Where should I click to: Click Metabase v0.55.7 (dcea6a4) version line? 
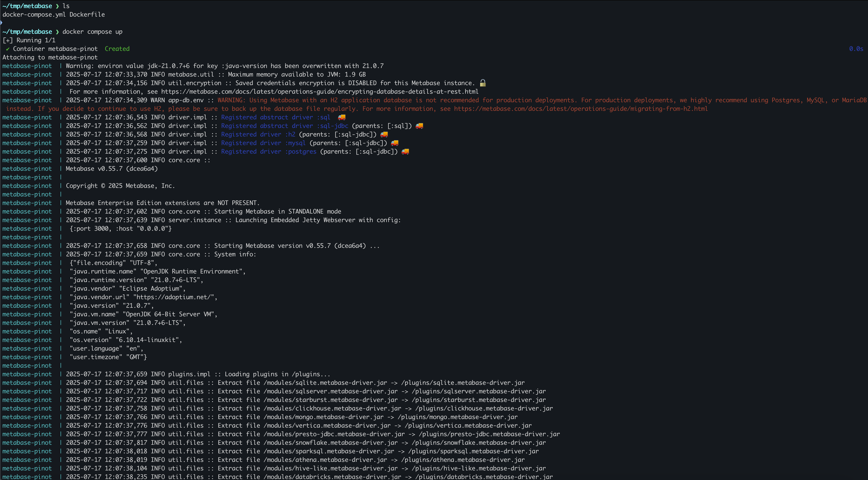click(x=112, y=169)
